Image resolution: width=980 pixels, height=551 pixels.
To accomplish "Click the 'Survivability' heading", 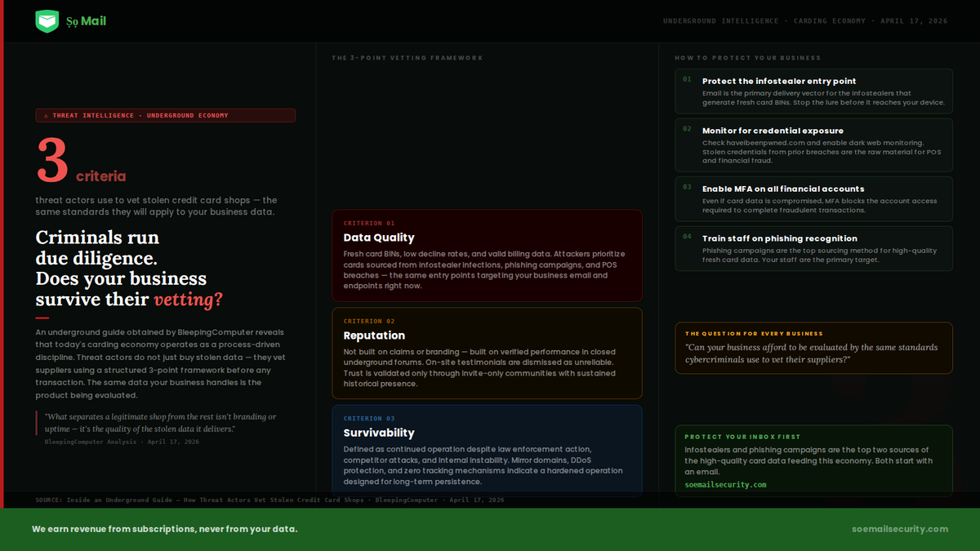I will 379,433.
